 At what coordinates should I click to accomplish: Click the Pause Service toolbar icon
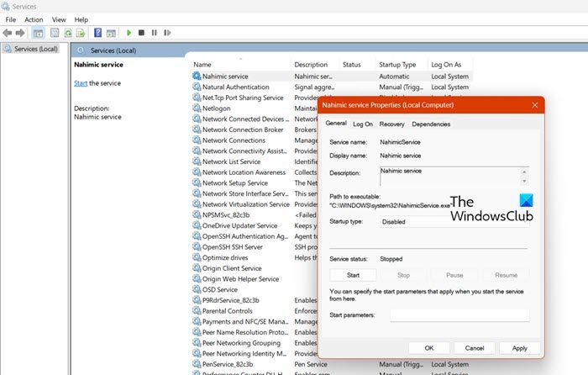coord(154,33)
